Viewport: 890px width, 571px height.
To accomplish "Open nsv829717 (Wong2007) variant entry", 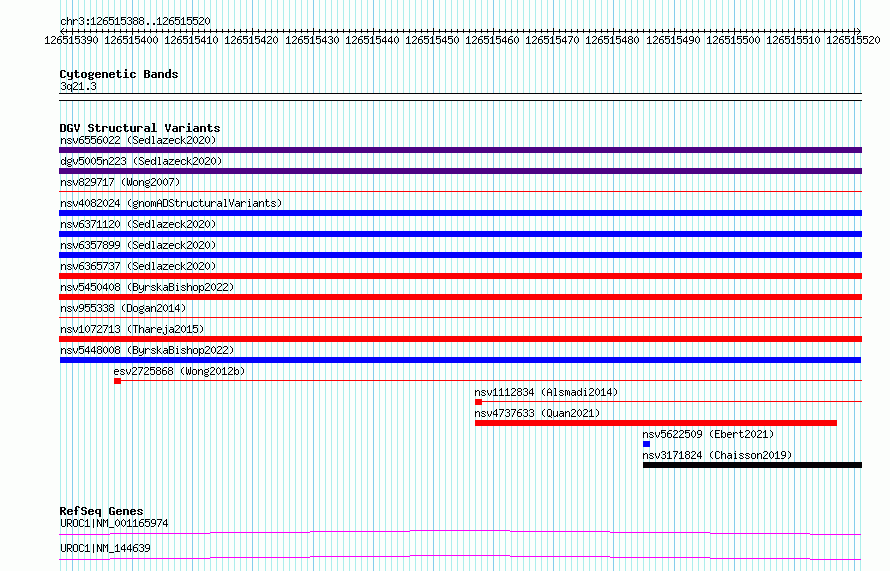I will click(120, 182).
